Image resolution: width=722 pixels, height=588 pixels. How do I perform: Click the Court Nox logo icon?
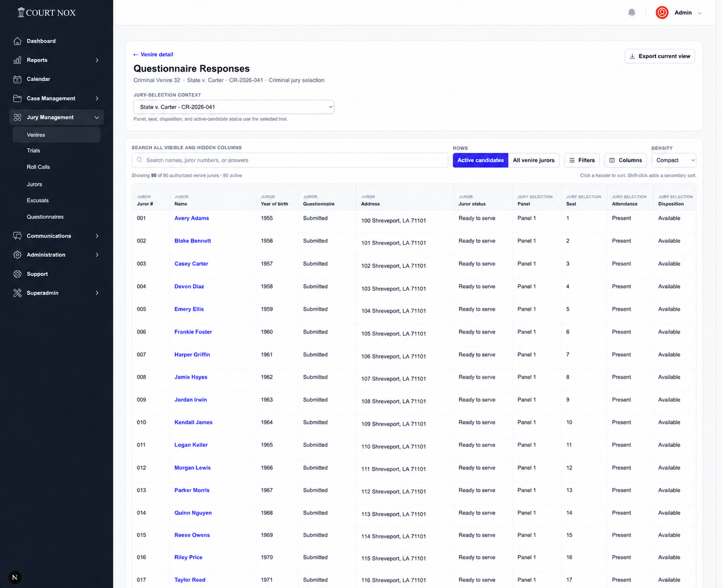pyautogui.click(x=21, y=12)
